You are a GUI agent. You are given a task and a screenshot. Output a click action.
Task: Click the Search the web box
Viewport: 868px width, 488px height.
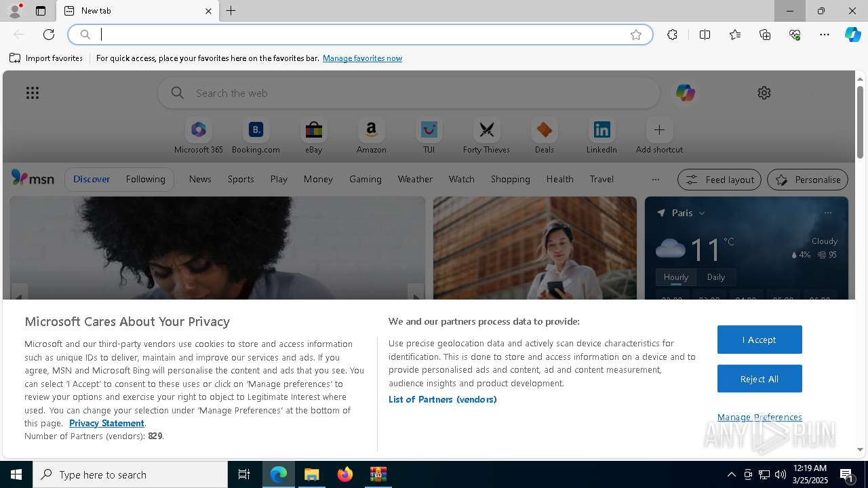tap(409, 93)
